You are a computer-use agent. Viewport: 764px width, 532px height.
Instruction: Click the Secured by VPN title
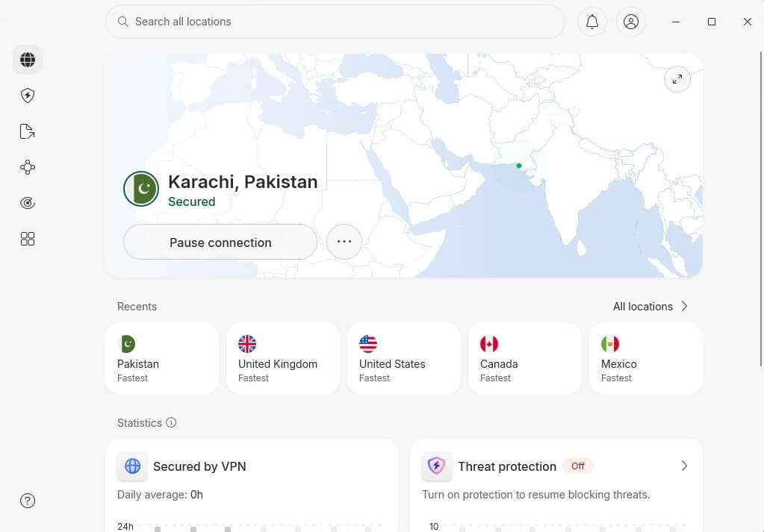[199, 466]
